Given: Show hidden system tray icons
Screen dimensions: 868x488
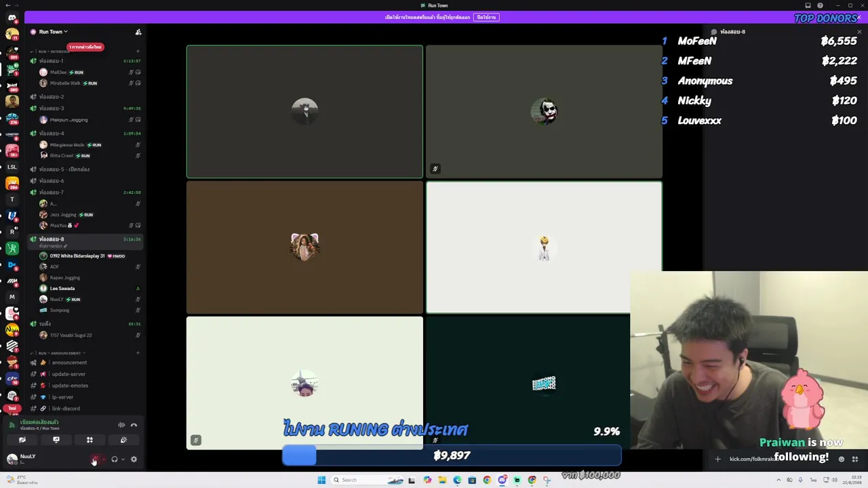Looking at the screenshot, I should pos(778,480).
